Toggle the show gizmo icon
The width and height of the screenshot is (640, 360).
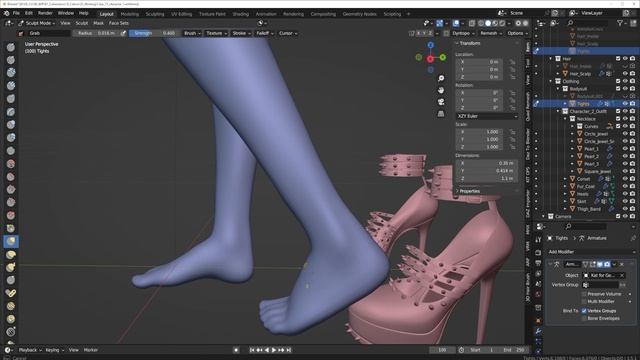(x=440, y=23)
